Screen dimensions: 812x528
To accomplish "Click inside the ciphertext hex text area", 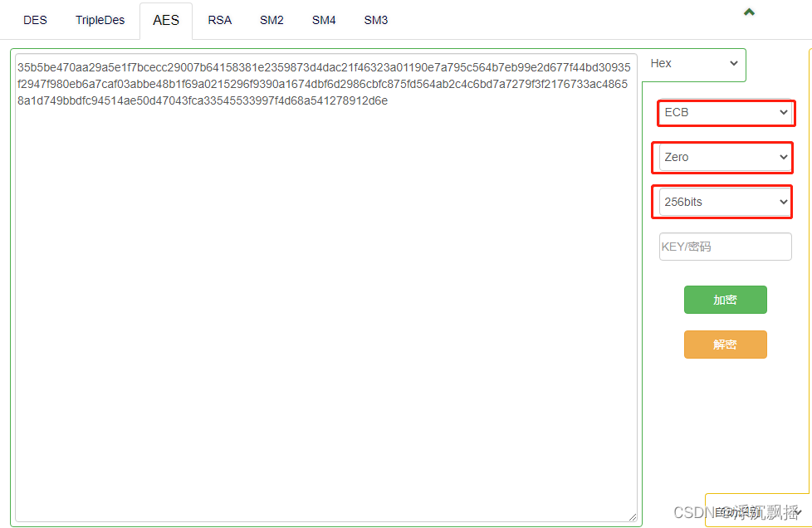I will click(x=326, y=287).
